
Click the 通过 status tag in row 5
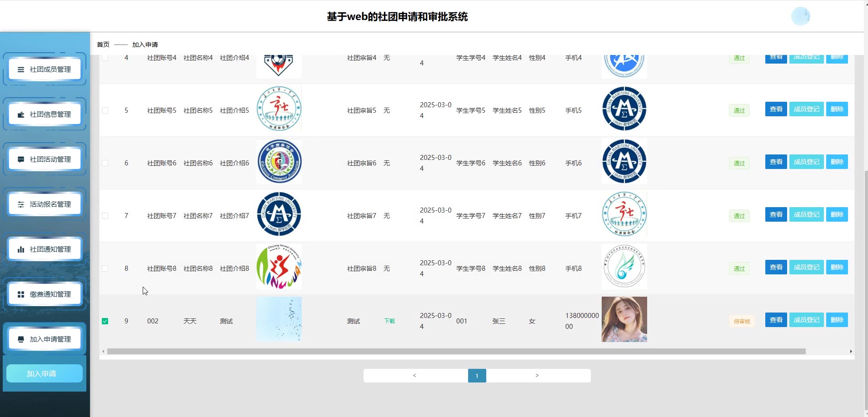click(x=739, y=111)
